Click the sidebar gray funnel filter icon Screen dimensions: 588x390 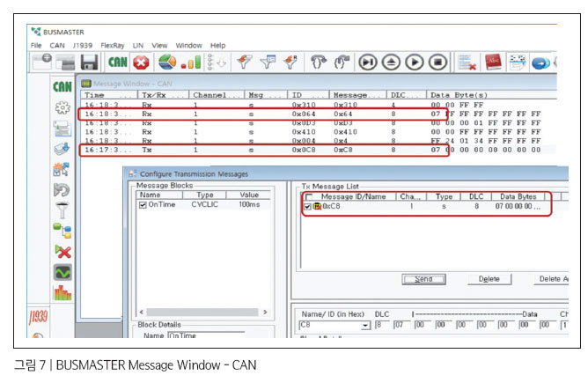[x=62, y=210]
